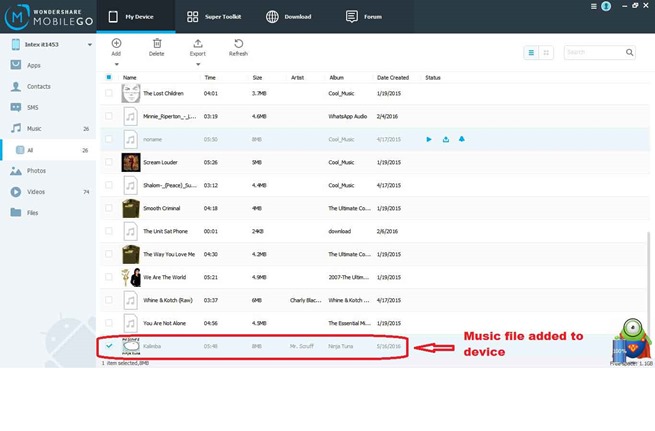
Task: Click the Scream Louder album art
Action: coord(131,162)
